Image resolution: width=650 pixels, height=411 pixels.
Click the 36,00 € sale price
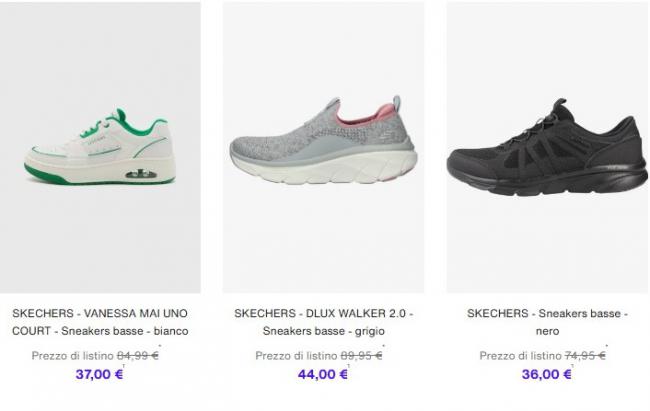click(547, 375)
